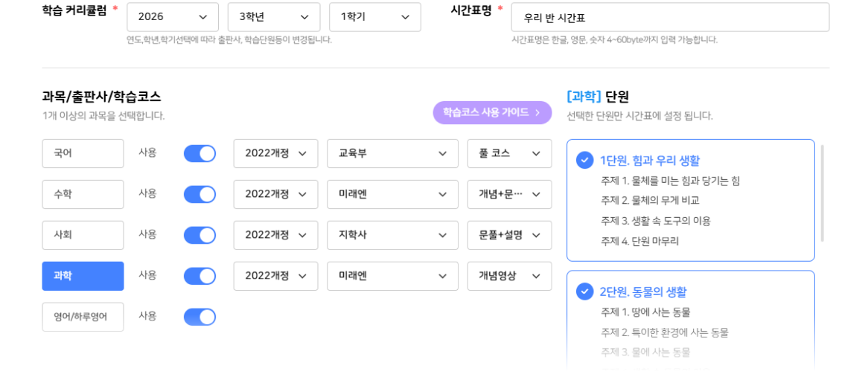Open the 과학 개념영상 course dropdown
The height and width of the screenshot is (371, 868).
(509, 276)
